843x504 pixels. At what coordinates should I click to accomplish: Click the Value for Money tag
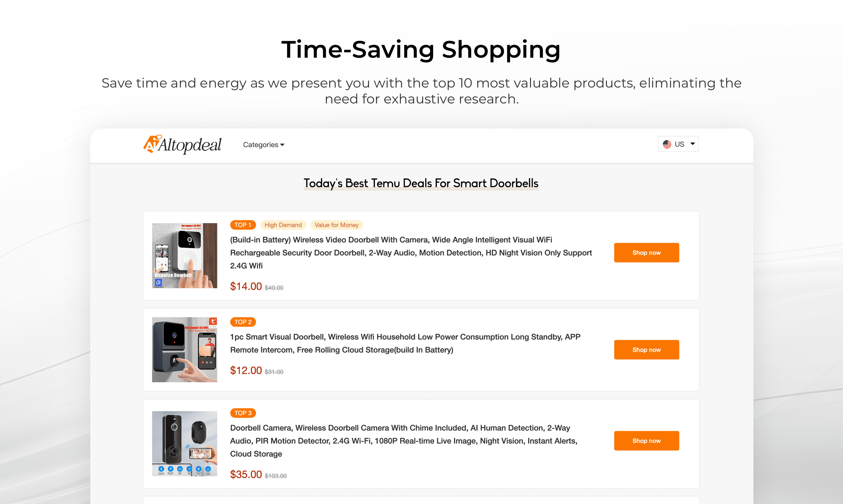point(337,225)
